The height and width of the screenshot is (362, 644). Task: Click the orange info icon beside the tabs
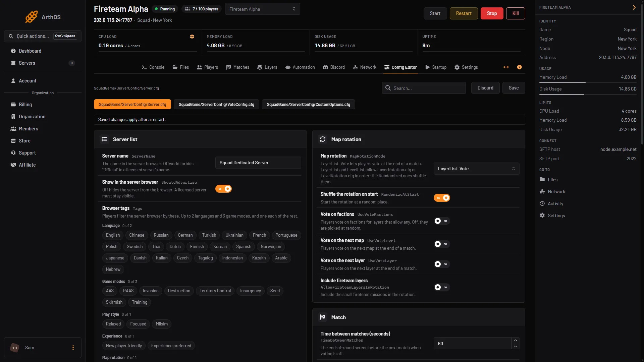coord(519,67)
